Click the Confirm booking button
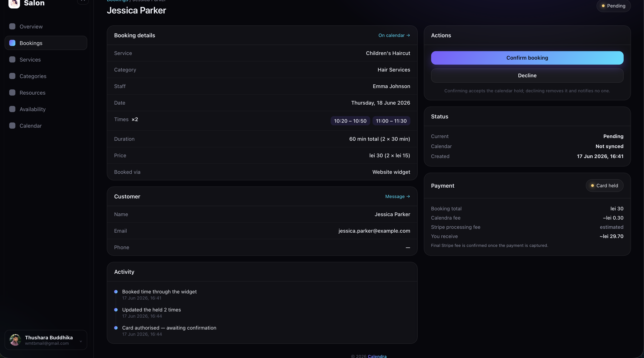 pos(527,58)
